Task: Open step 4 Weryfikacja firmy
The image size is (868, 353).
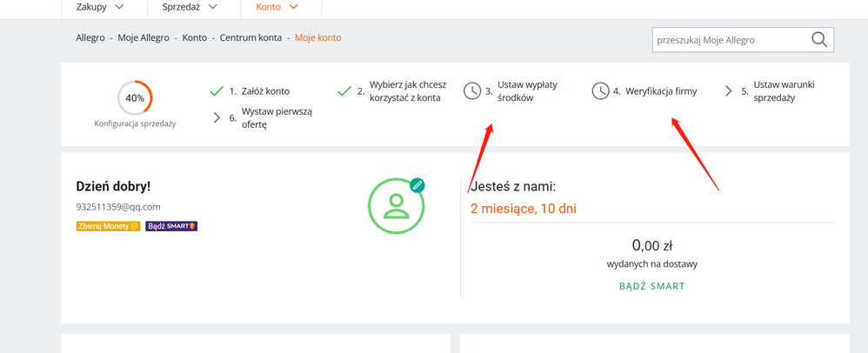Action: point(655,91)
